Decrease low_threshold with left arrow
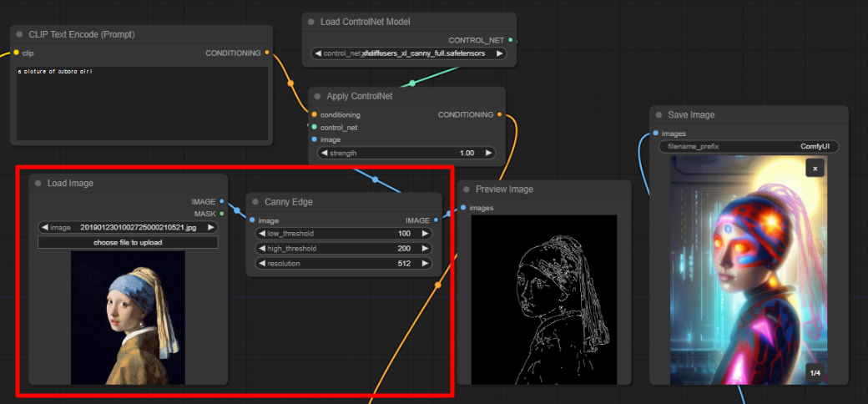The image size is (868, 404). [x=262, y=234]
